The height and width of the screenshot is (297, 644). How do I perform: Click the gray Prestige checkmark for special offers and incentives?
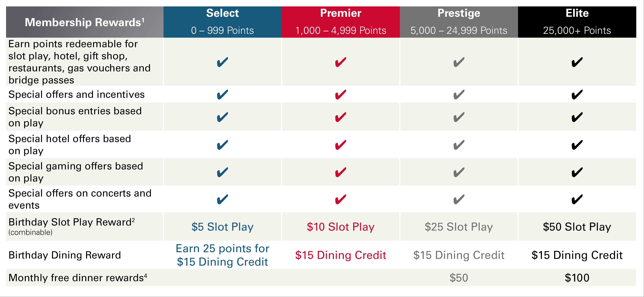[459, 94]
